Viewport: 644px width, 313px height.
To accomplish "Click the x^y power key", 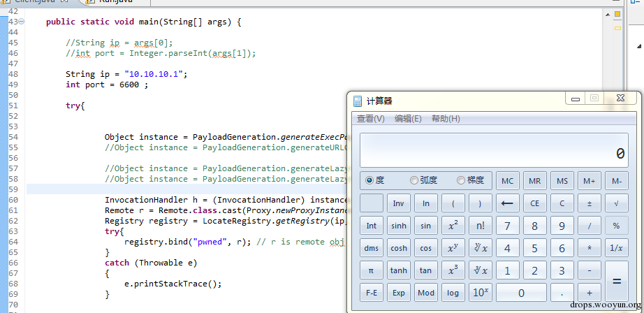I will point(453,248).
